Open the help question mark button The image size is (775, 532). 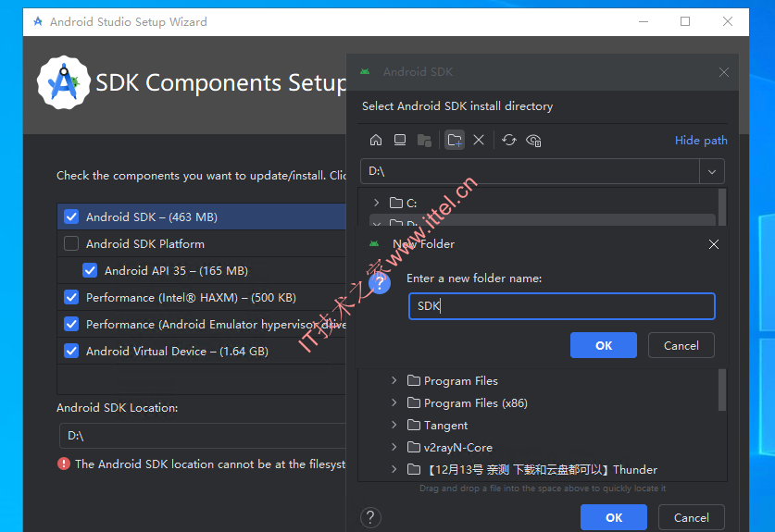point(370,517)
